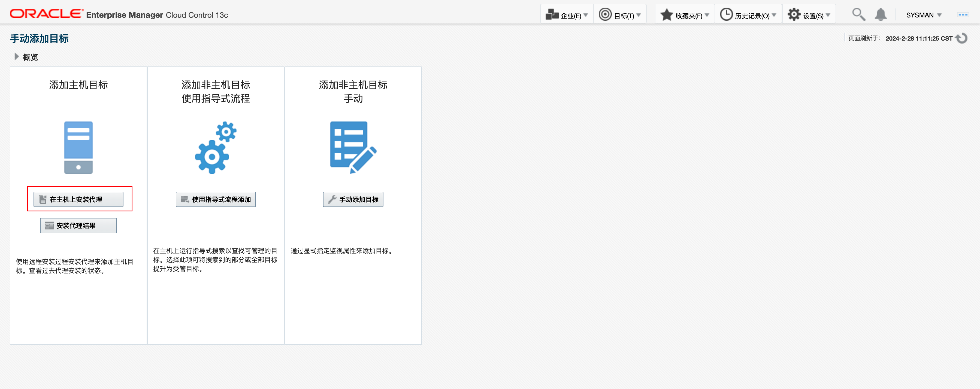Click the blue dots accessibility menu icon
The width and height of the screenshot is (980, 389).
[963, 15]
